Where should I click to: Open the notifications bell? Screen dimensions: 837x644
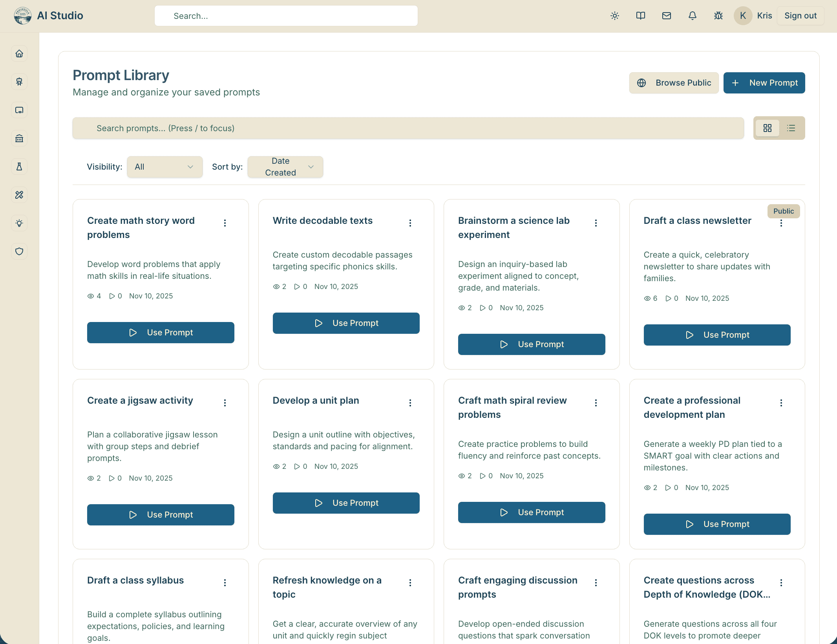pos(692,16)
